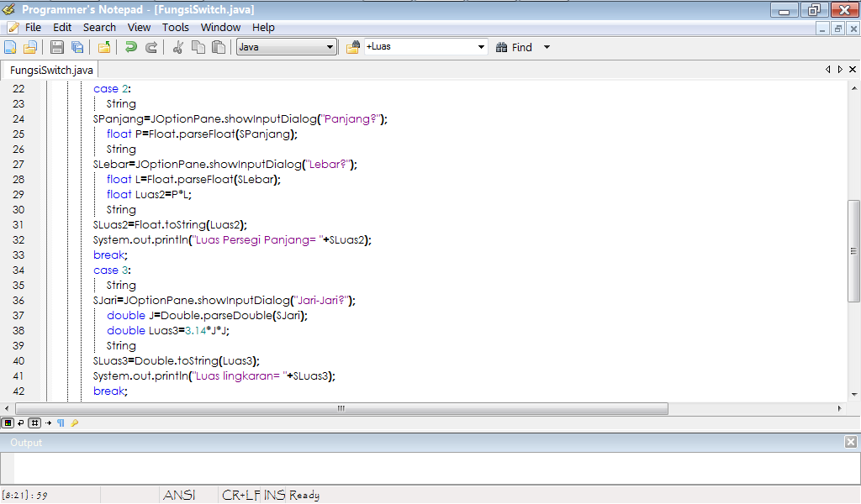Open the Edit menu
The image size is (861, 504).
pyautogui.click(x=62, y=28)
